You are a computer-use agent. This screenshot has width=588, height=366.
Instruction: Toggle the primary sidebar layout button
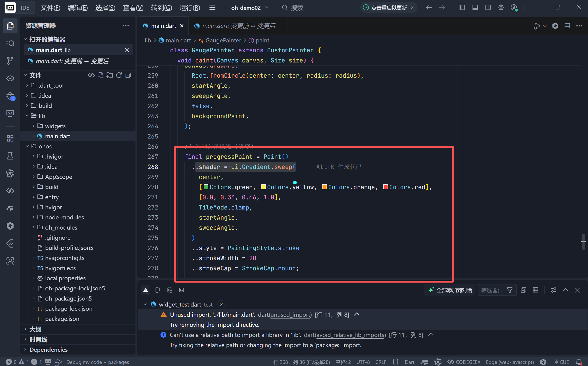pos(462,8)
